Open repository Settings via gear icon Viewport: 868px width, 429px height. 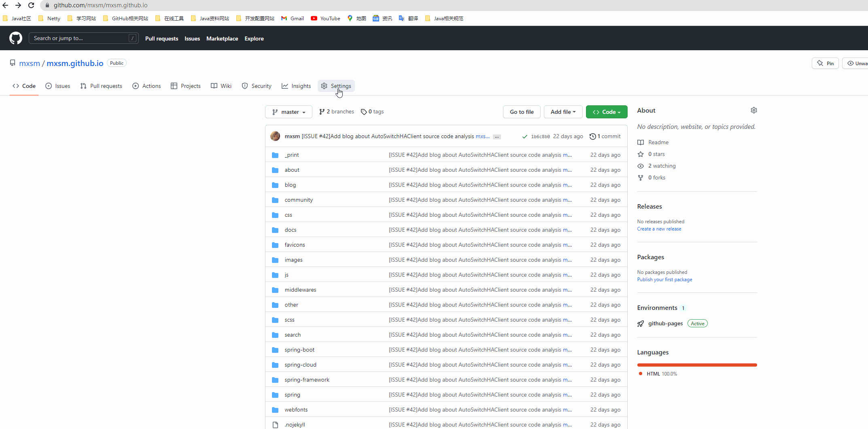click(324, 86)
